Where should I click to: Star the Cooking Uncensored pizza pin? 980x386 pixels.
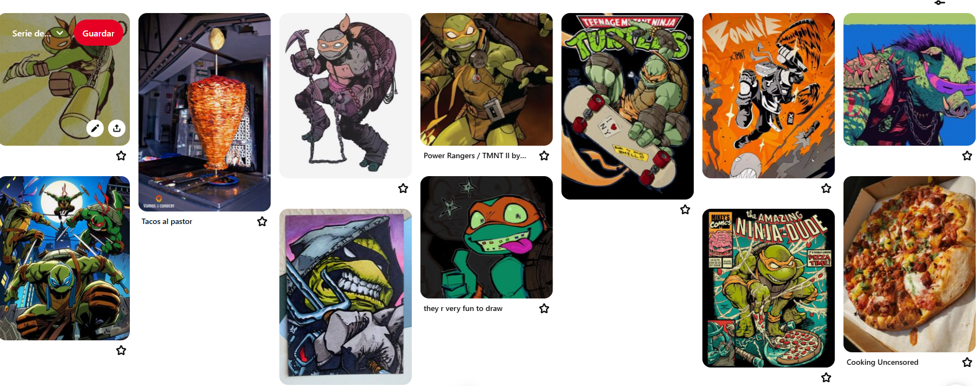click(968, 362)
